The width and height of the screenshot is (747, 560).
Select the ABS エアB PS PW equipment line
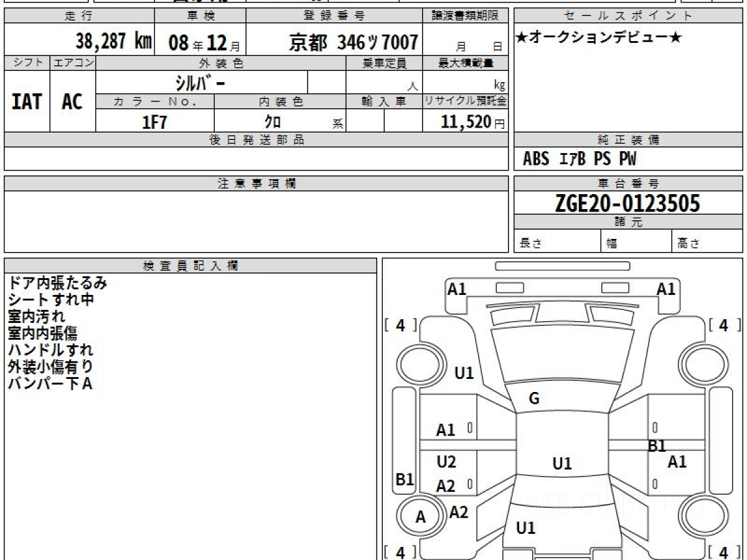pyautogui.click(x=580, y=159)
